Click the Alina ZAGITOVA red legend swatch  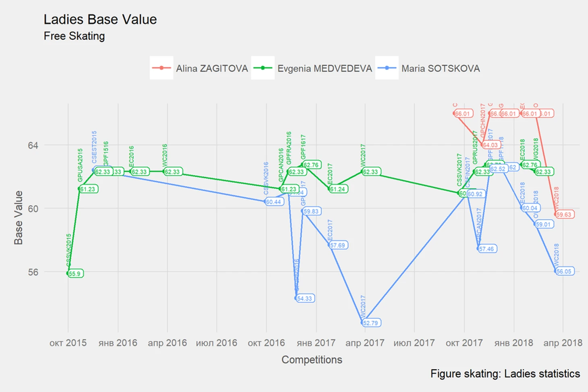tap(161, 68)
